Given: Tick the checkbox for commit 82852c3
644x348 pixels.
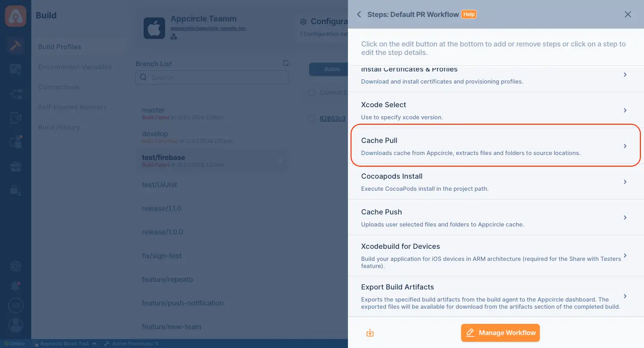Looking at the screenshot, I should [312, 118].
